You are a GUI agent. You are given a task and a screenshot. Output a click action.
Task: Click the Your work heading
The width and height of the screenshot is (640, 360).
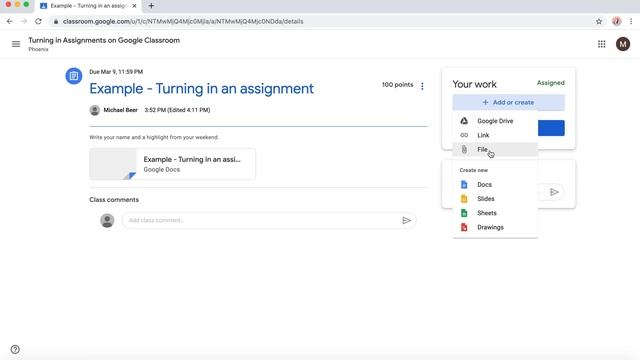coord(474,84)
